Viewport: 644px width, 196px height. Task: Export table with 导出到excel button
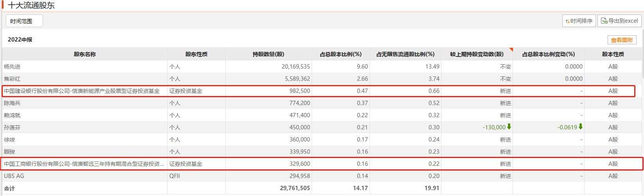620,21
